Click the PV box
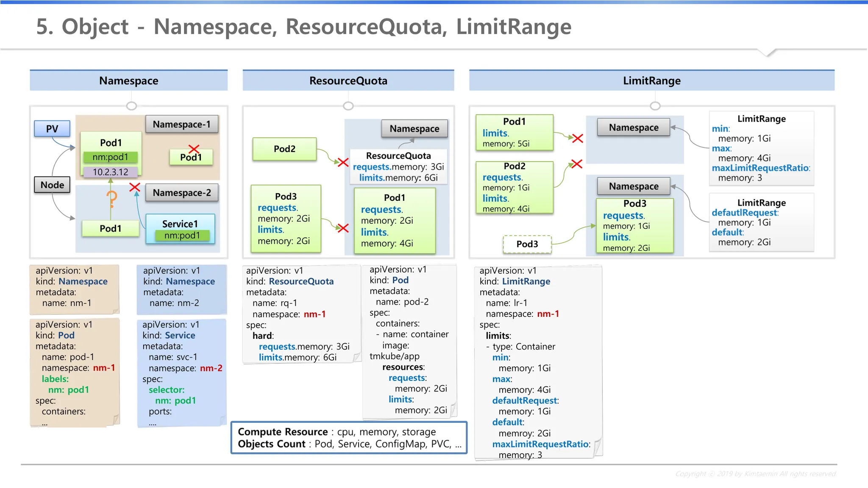This screenshot has height=488, width=868. tap(52, 129)
